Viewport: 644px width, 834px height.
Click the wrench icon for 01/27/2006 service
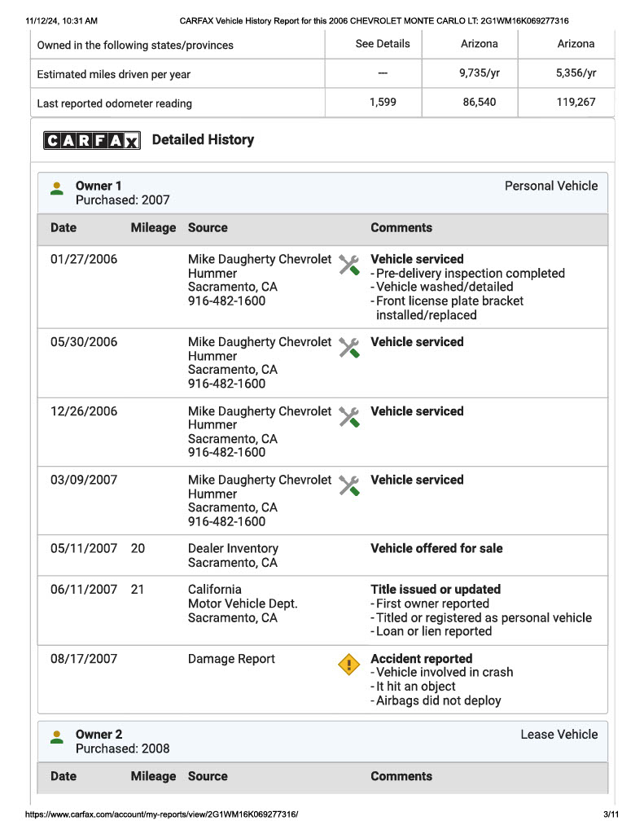pos(348,265)
